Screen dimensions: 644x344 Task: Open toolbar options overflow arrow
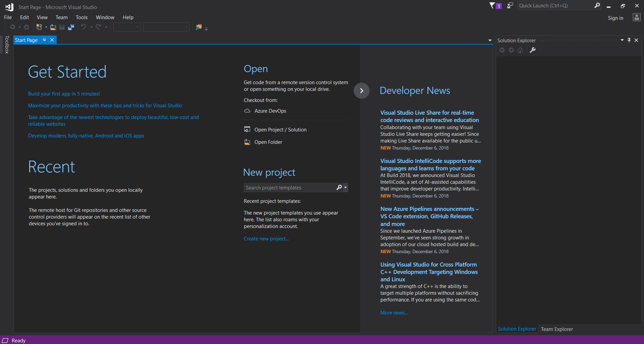(206, 29)
